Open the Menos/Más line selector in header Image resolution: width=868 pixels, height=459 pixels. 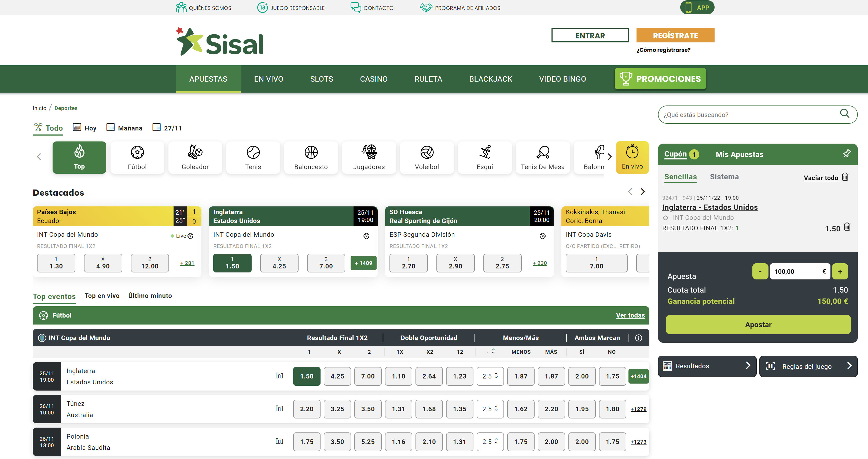(x=491, y=352)
